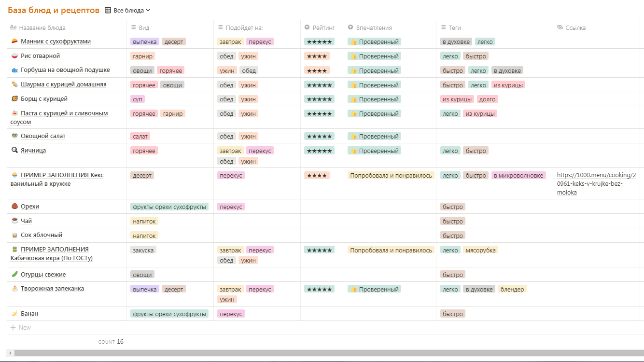Click the salad icon of Овощной салат
This screenshot has width=644, height=362.
14,136
